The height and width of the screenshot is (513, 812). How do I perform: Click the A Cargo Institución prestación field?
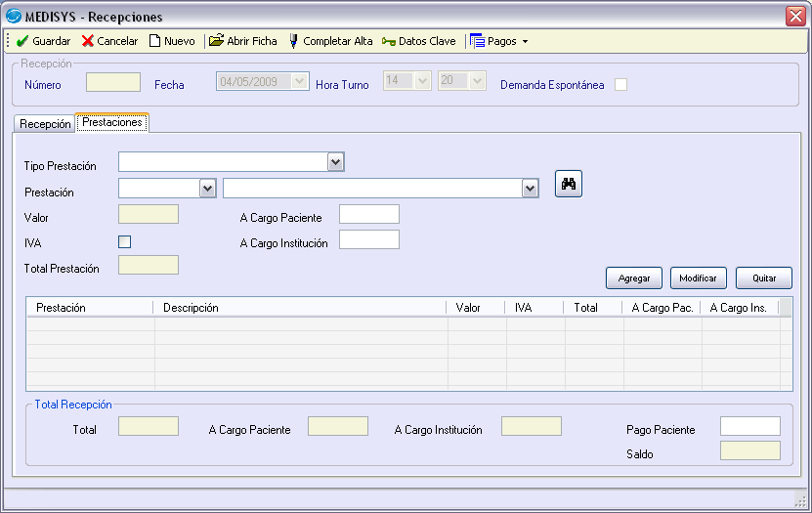click(x=368, y=239)
